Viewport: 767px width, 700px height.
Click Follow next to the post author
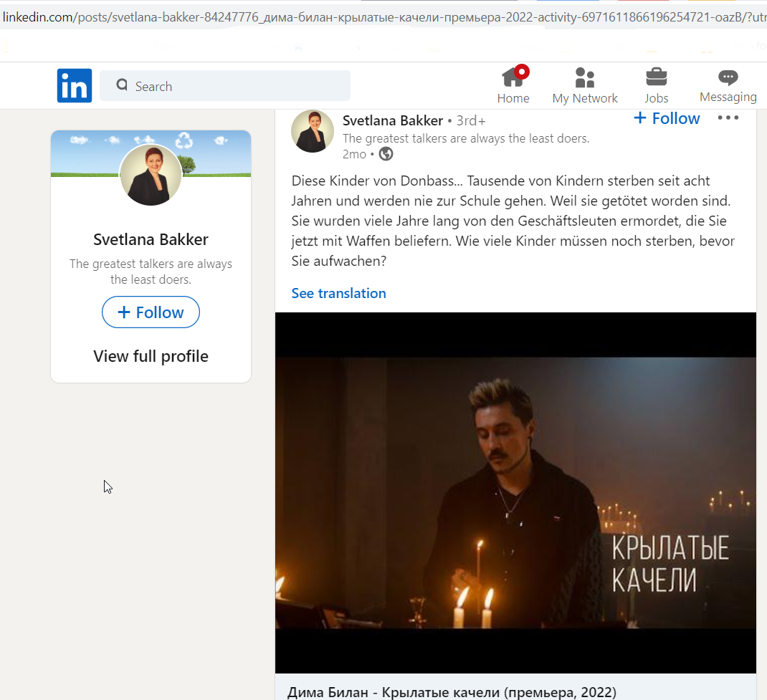coord(667,118)
